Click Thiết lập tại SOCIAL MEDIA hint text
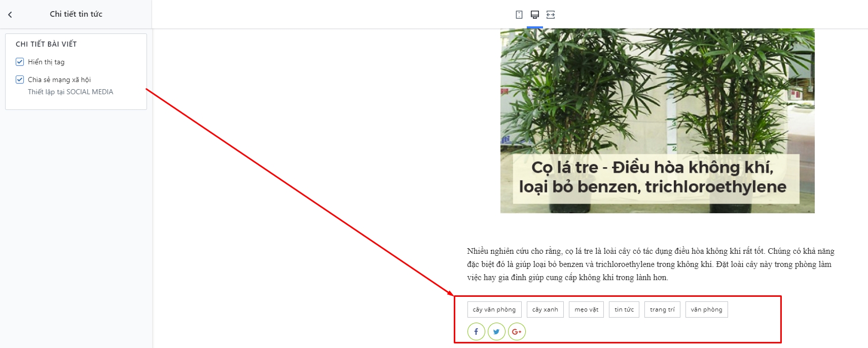 tap(70, 92)
